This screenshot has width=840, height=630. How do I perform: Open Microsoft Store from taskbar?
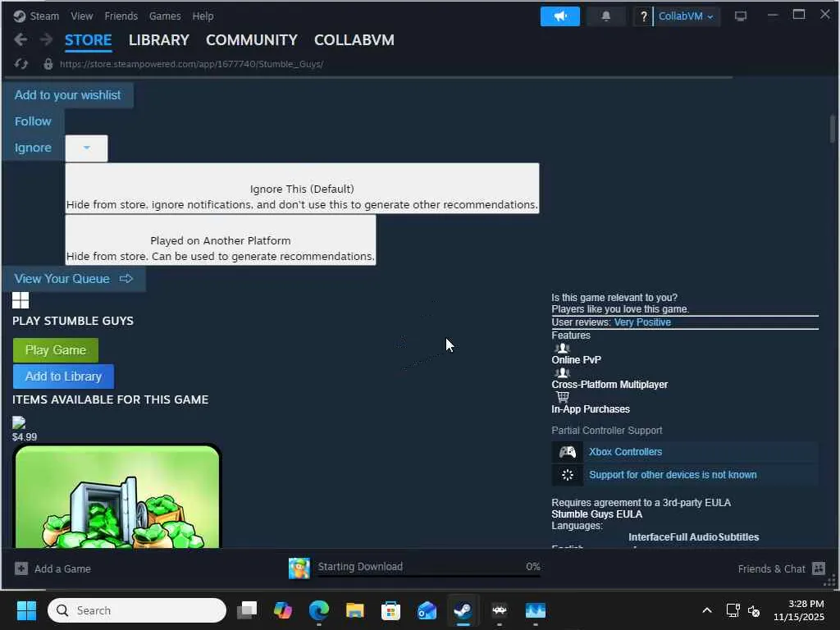pos(390,610)
